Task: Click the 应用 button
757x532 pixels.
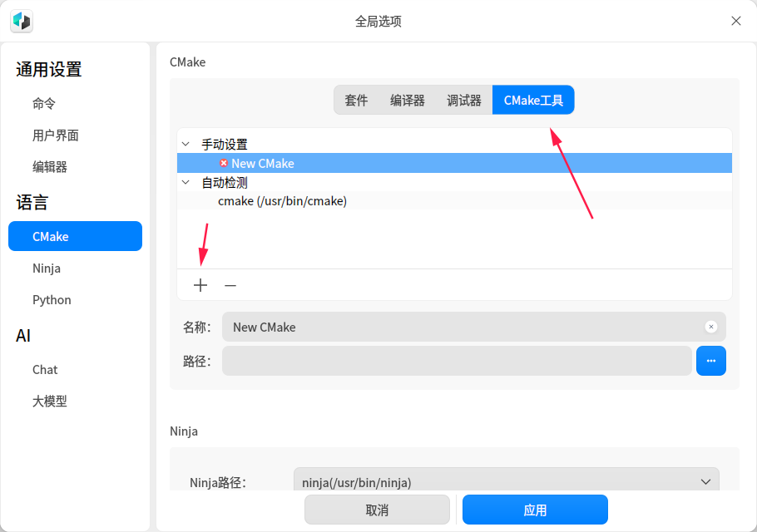Action: (x=535, y=510)
